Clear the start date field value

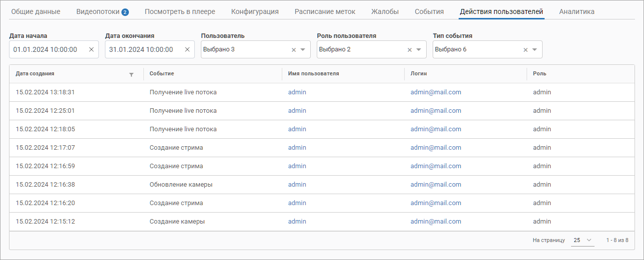click(x=91, y=49)
